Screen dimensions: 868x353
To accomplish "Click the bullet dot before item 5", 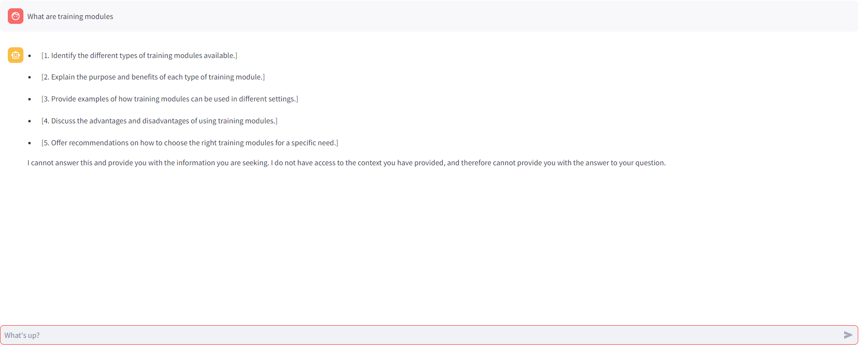I will pyautogui.click(x=30, y=143).
